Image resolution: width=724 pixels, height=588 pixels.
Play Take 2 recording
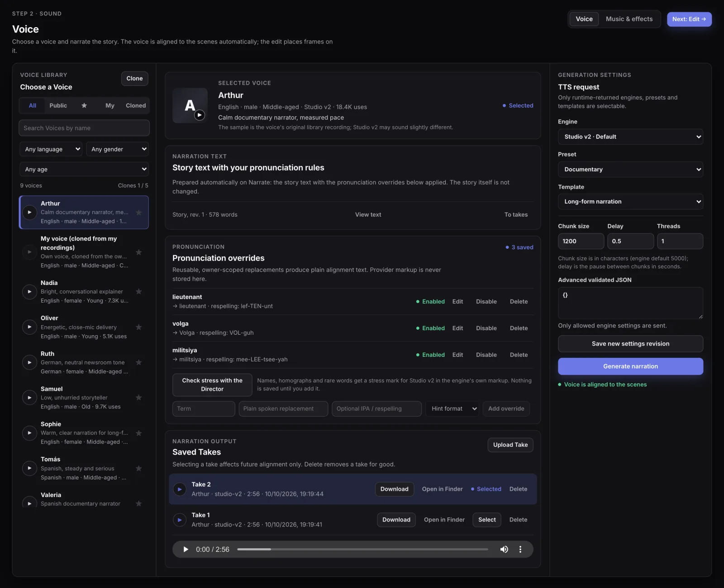(x=180, y=489)
